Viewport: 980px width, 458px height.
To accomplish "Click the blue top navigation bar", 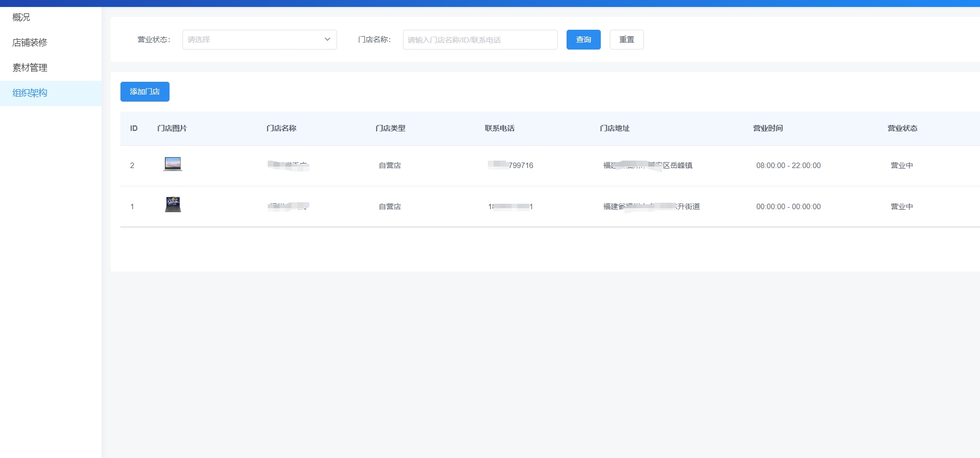I will click(490, 3).
